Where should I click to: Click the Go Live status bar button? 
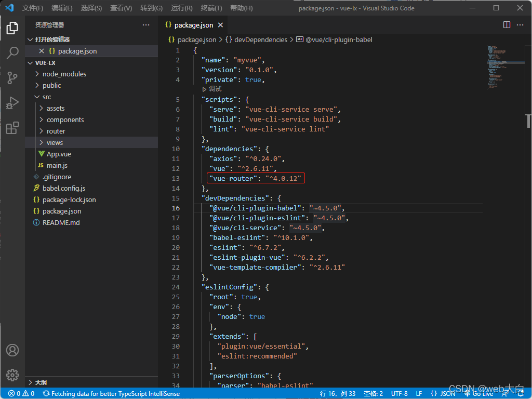[x=478, y=394]
